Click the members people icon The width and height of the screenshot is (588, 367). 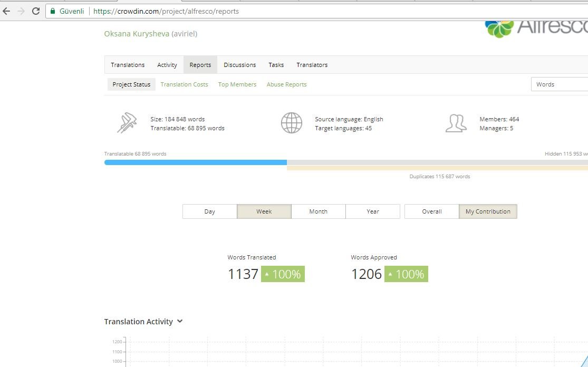[456, 123]
